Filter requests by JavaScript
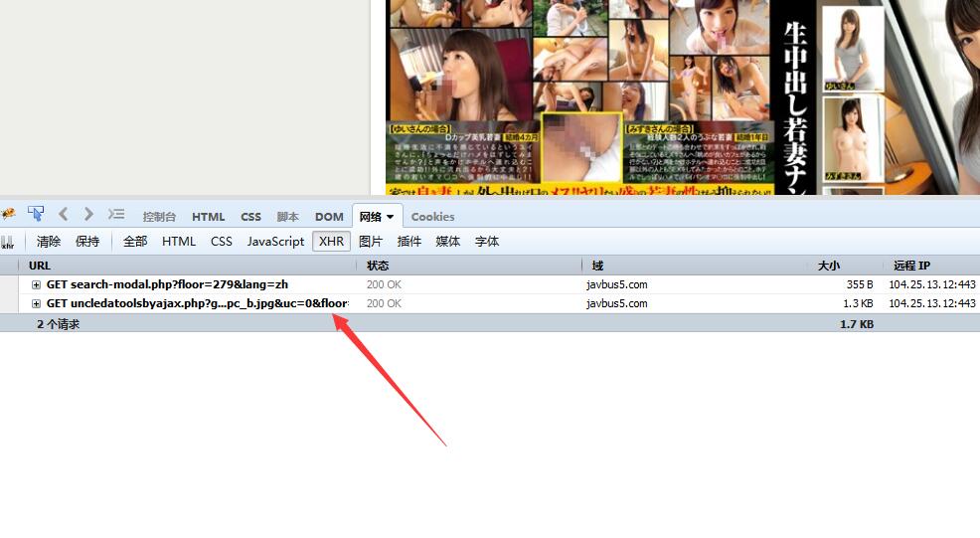 click(275, 242)
